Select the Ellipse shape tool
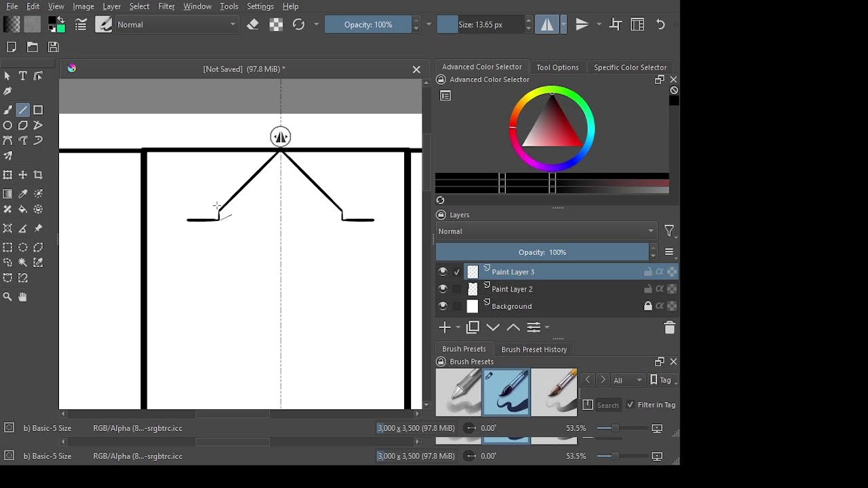Image resolution: width=868 pixels, height=488 pixels. pyautogui.click(x=7, y=125)
